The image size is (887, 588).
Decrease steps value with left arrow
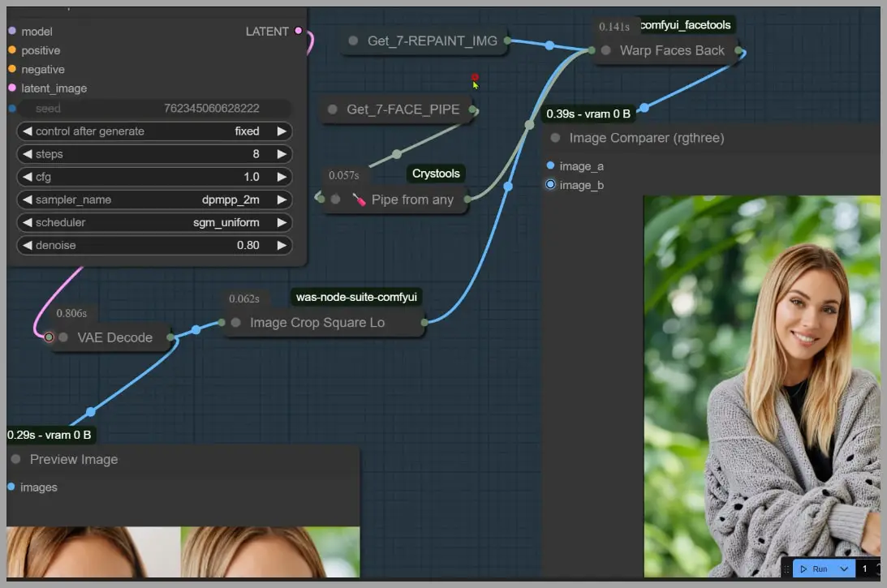click(27, 154)
